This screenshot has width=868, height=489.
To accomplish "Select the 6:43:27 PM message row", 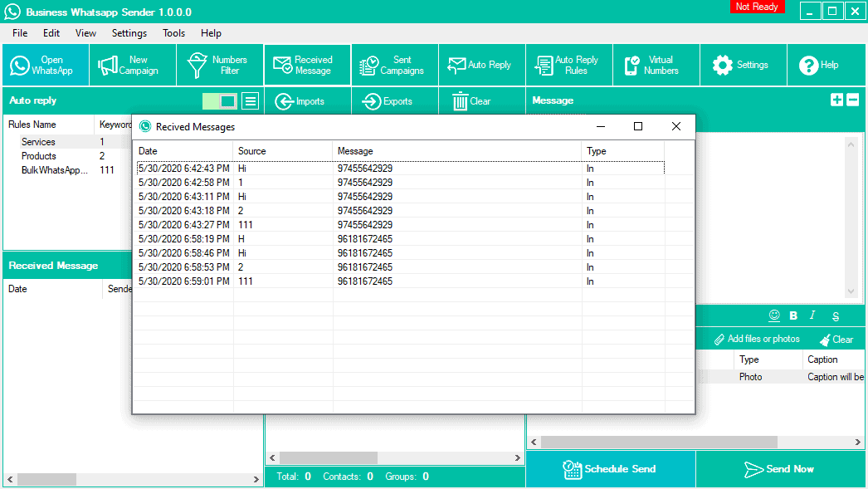I will point(400,225).
